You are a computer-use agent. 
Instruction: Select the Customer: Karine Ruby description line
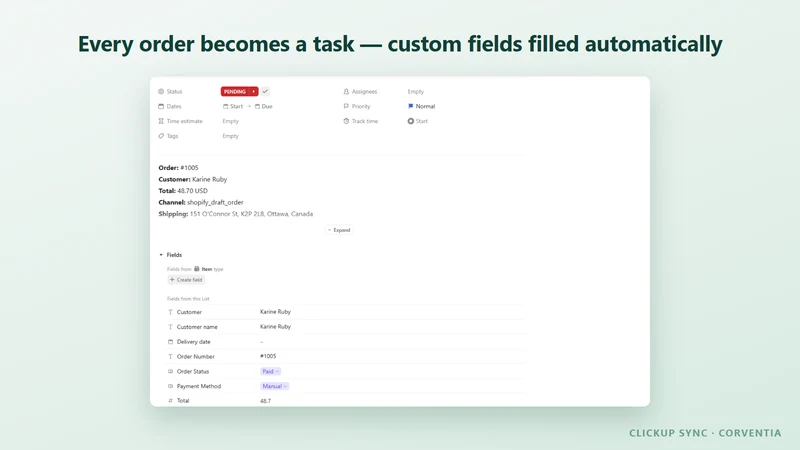(x=193, y=179)
